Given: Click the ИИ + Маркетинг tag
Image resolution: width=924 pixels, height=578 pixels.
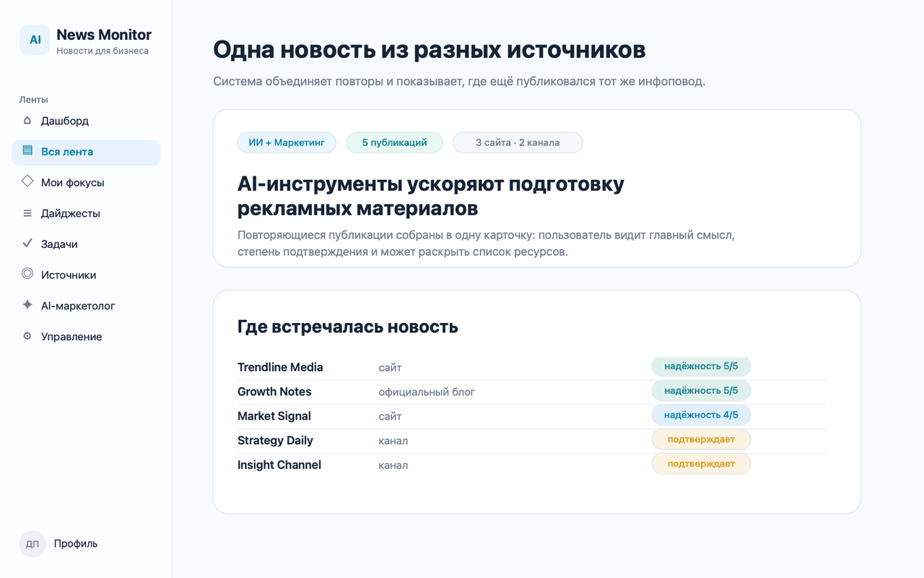Looking at the screenshot, I should coord(287,142).
